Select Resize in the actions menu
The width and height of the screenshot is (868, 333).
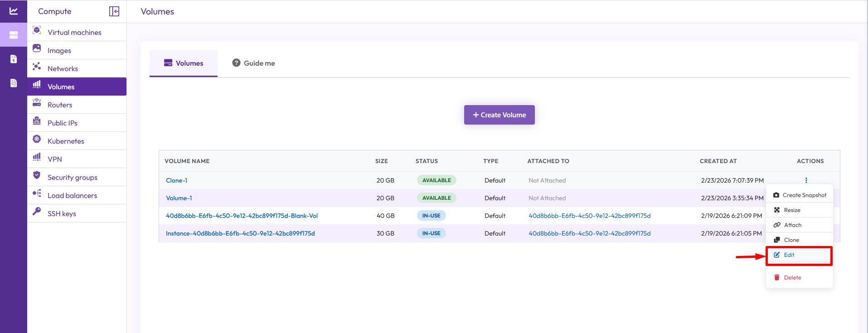coord(792,210)
